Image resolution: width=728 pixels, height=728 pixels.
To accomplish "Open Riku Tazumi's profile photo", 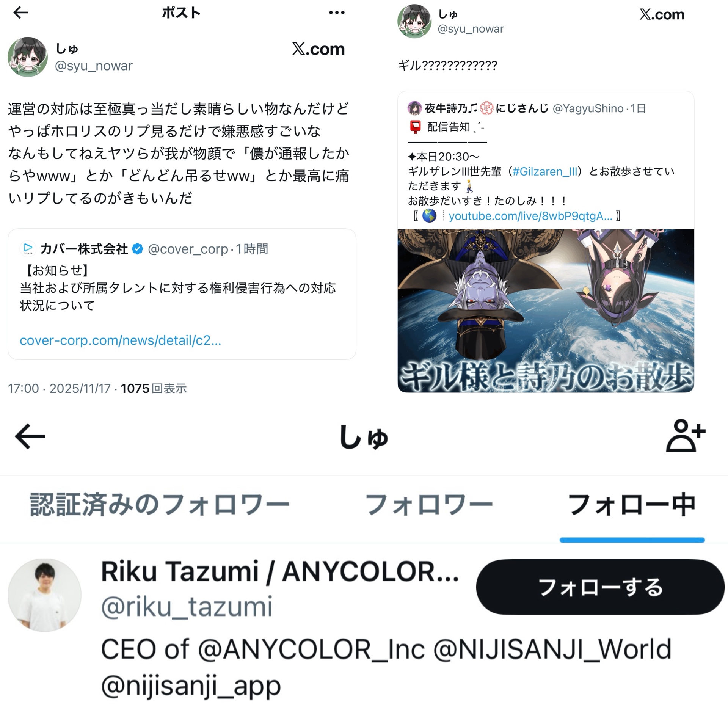I will (x=45, y=595).
